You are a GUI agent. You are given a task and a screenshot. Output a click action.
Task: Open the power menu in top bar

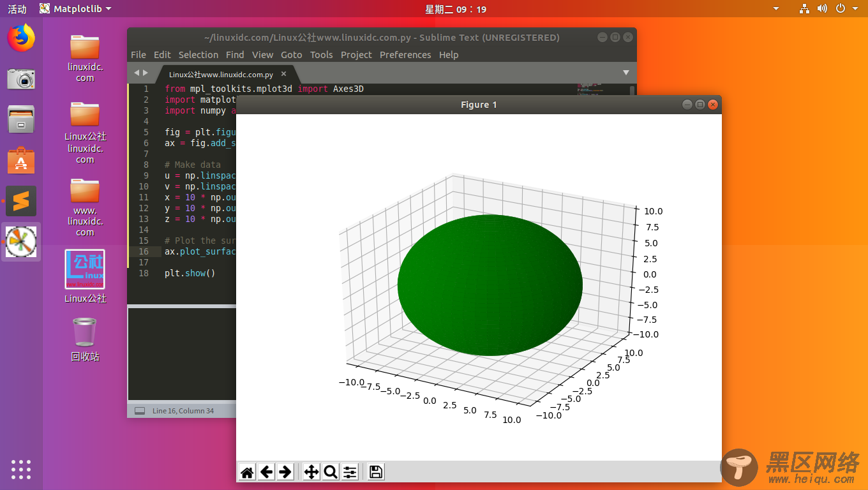840,9
